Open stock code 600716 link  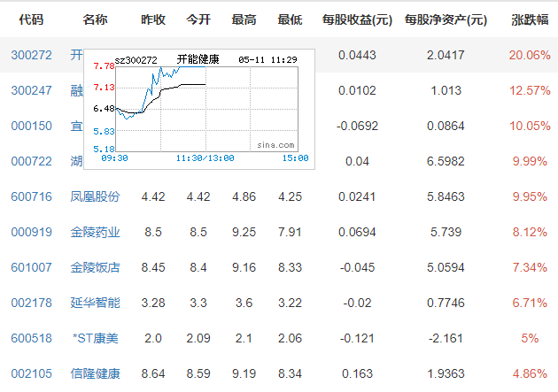click(x=31, y=196)
